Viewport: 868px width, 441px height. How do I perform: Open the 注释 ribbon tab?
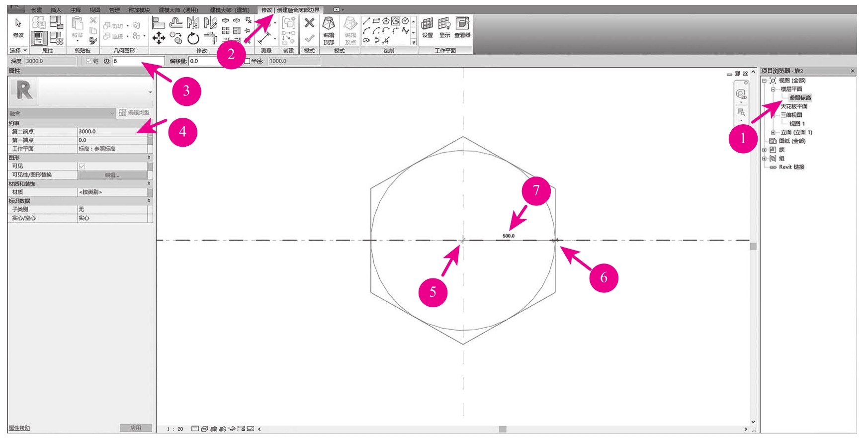[x=76, y=10]
